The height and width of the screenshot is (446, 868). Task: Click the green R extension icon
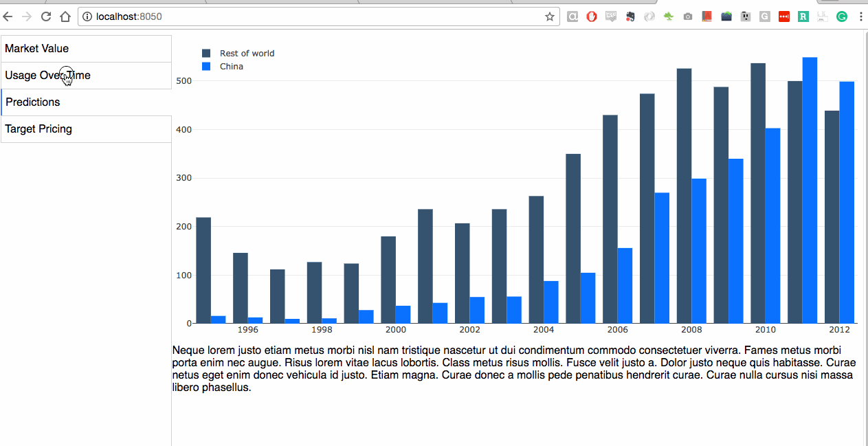click(x=803, y=16)
